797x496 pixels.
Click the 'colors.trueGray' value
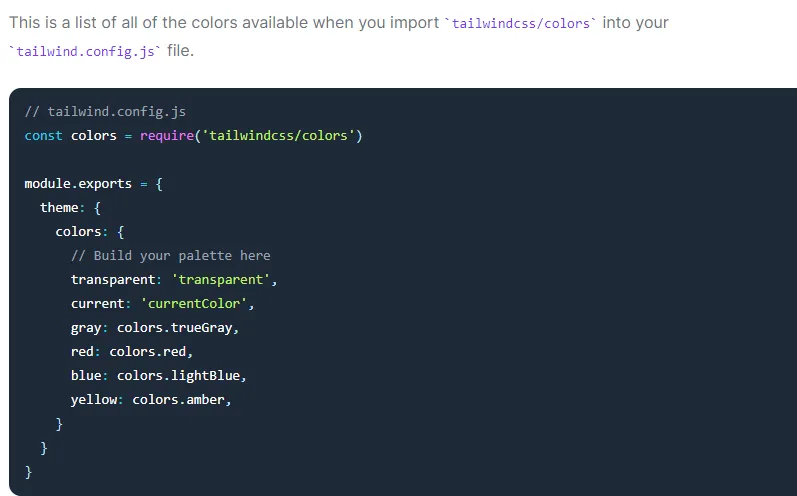coord(178,327)
